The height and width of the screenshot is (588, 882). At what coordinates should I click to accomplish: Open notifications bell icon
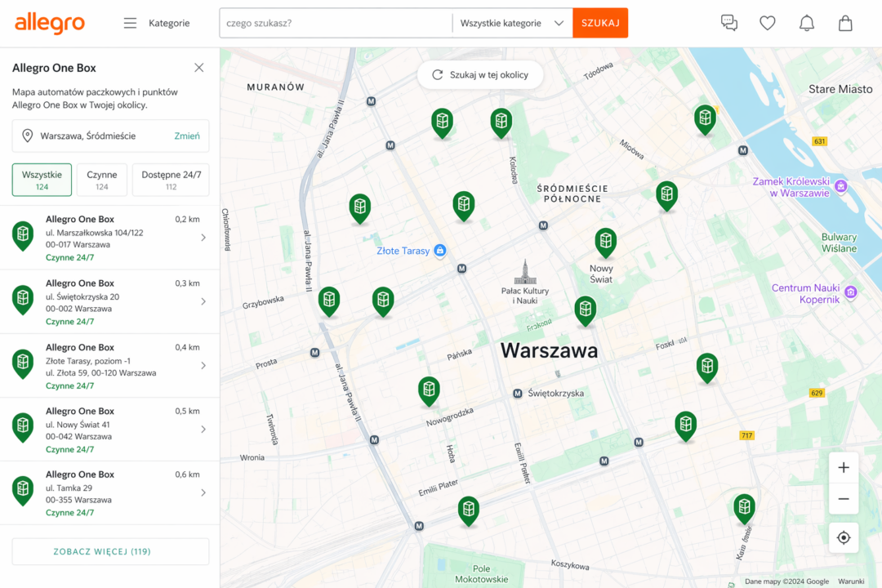tap(807, 23)
